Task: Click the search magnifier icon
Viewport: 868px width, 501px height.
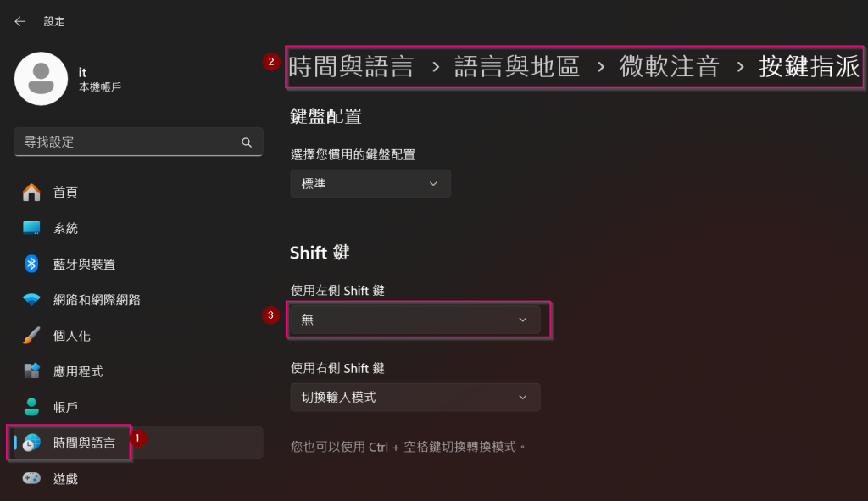Action: [247, 142]
